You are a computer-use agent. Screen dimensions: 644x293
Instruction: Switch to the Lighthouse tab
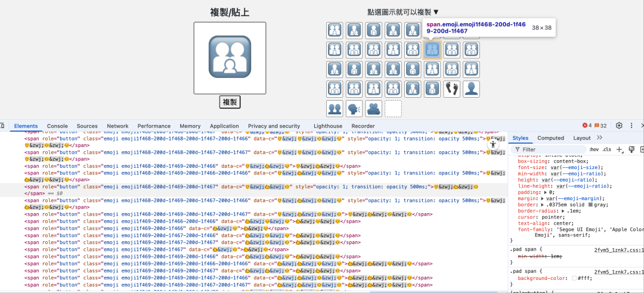tap(328, 126)
